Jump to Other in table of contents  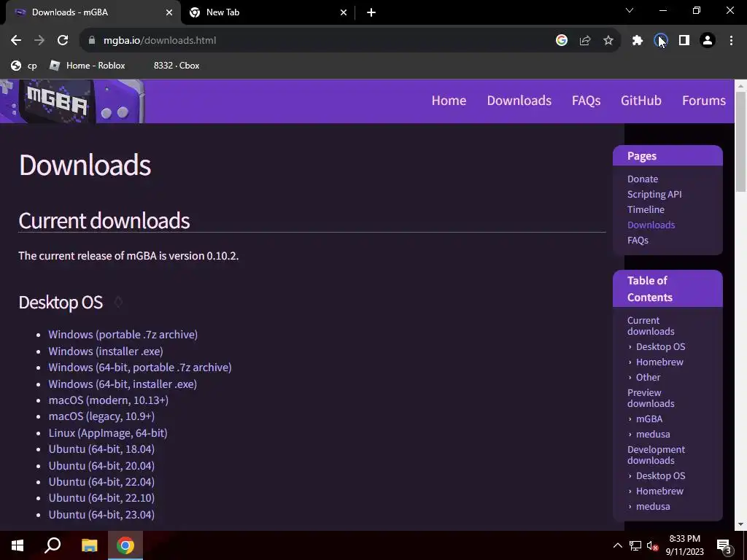coord(648,377)
